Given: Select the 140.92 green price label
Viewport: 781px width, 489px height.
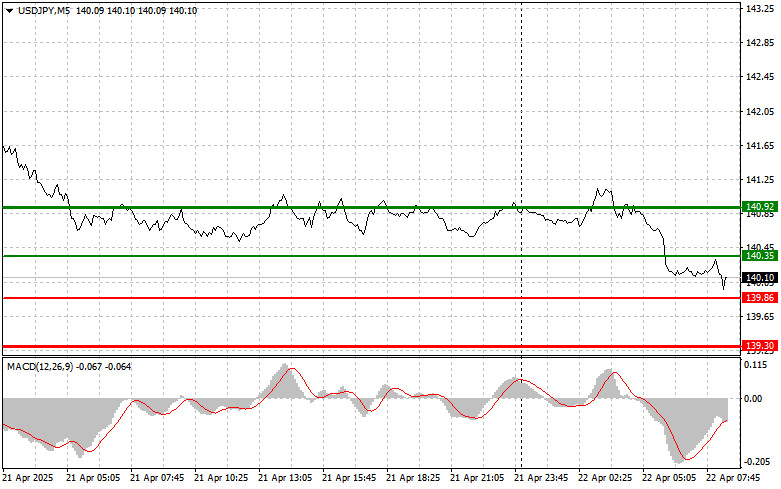Looking at the screenshot, I should (x=760, y=207).
